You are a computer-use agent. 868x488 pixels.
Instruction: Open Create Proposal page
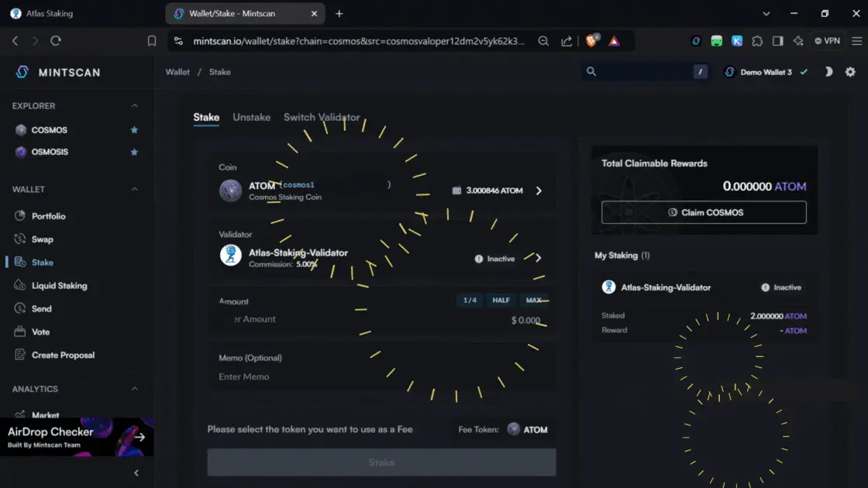[63, 355]
